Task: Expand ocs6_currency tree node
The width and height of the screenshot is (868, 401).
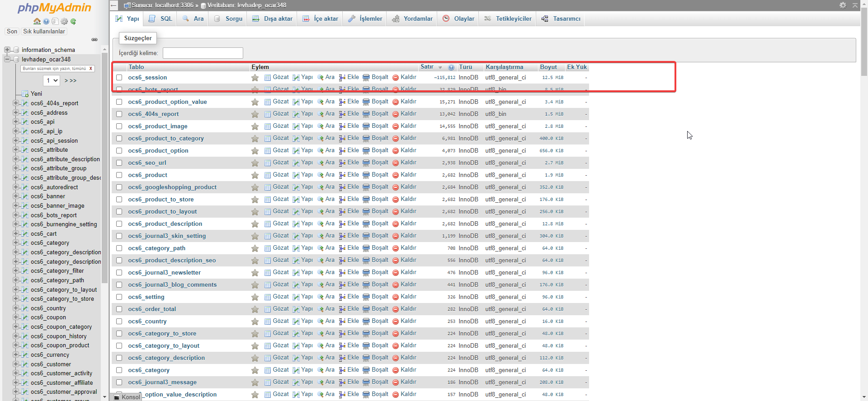Action: (16, 354)
